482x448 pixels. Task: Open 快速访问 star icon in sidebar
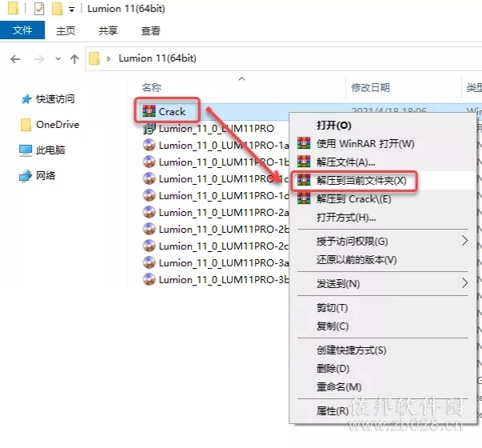click(x=26, y=99)
